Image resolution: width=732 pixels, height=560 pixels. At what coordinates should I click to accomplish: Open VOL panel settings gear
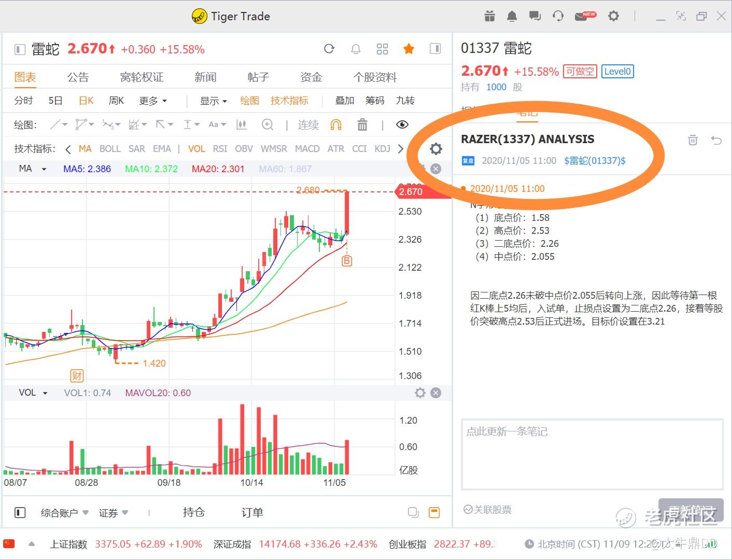click(420, 393)
